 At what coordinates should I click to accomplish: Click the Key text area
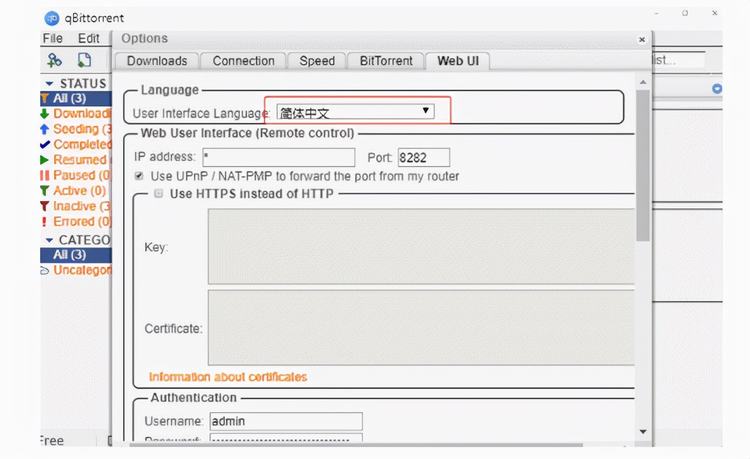click(421, 247)
